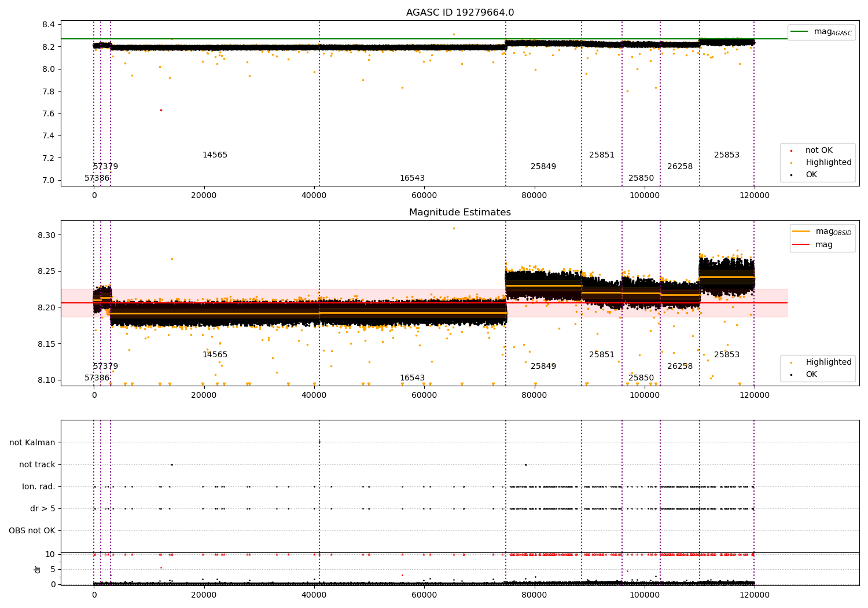Click obsid label 57386 in top plot
Image resolution: width=868 pixels, height=608 pixels.
pos(97,178)
